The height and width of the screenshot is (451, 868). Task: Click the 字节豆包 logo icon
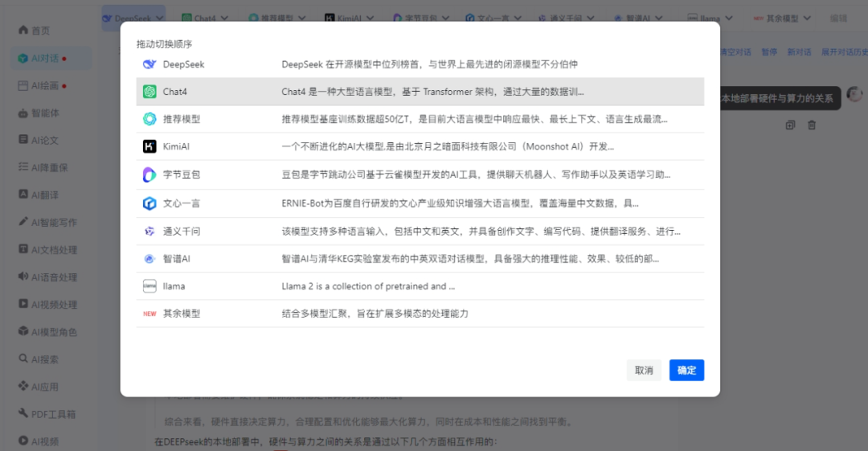click(149, 174)
